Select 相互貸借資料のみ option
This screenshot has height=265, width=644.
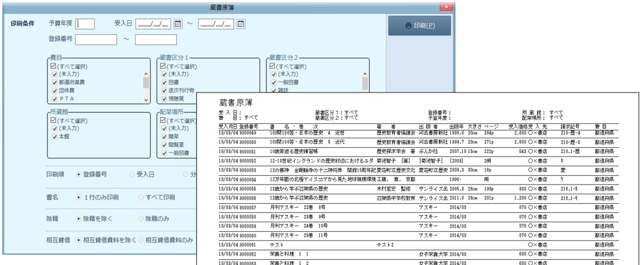pos(141,240)
